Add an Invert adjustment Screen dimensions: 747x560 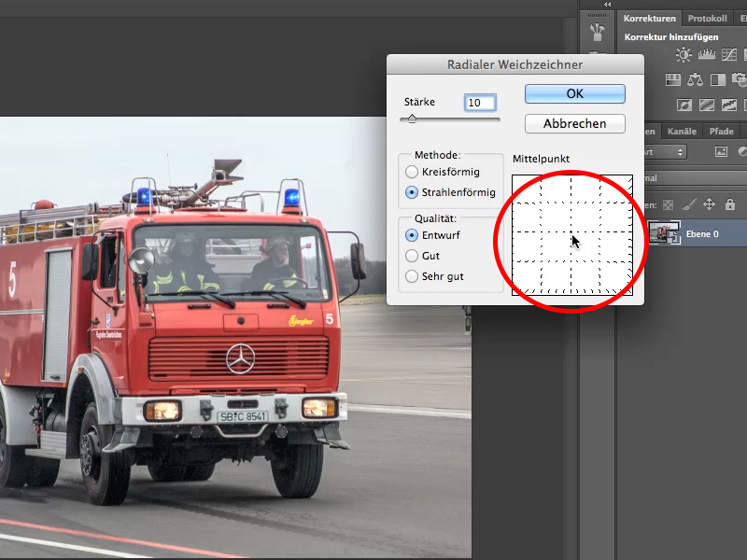(x=684, y=105)
